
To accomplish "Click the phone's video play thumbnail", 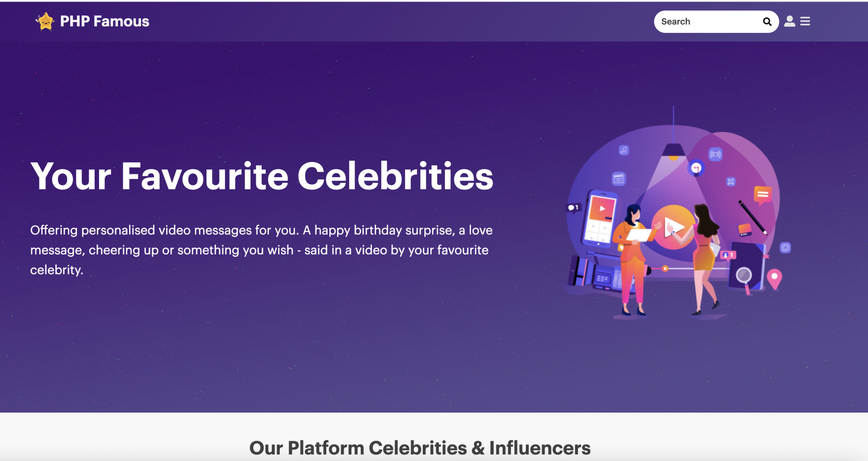I will pos(602,209).
